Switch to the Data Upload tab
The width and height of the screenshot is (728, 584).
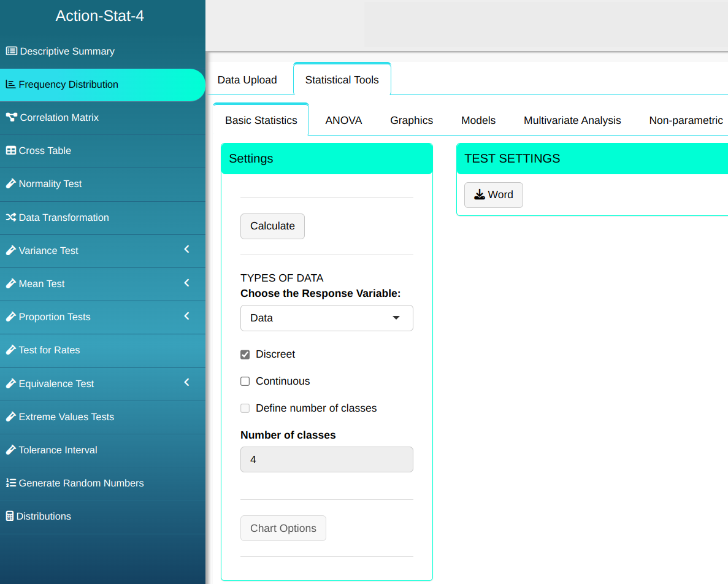[247, 80]
